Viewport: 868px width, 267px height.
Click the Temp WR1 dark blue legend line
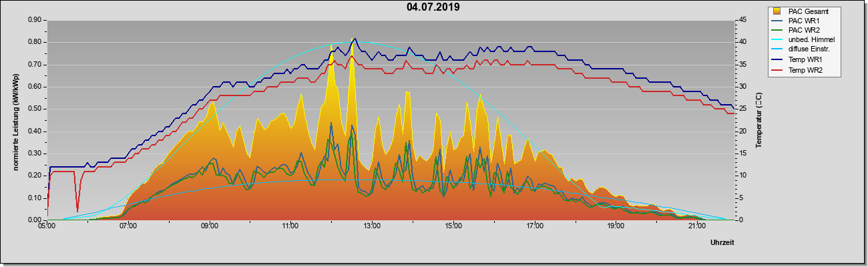tap(777, 60)
